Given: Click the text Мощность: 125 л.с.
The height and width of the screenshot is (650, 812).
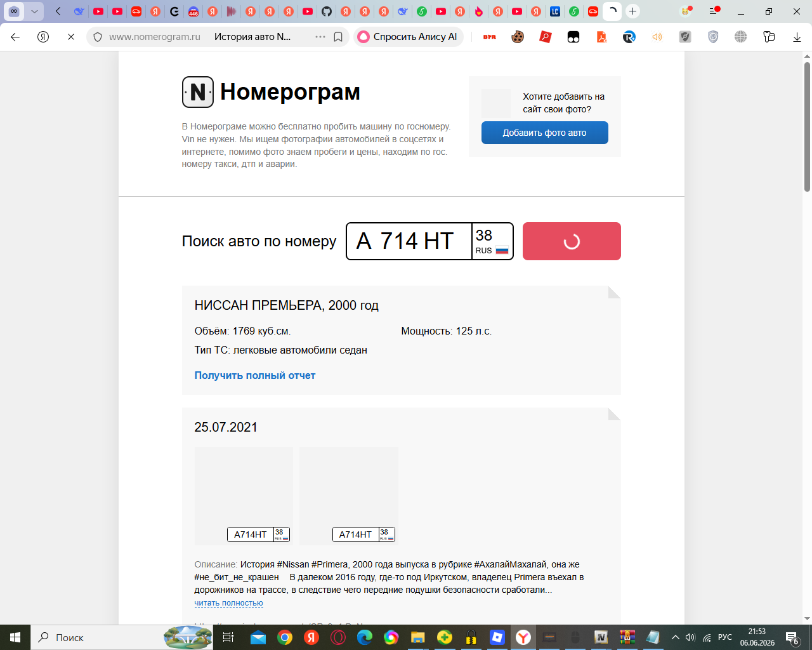Looking at the screenshot, I should [447, 331].
